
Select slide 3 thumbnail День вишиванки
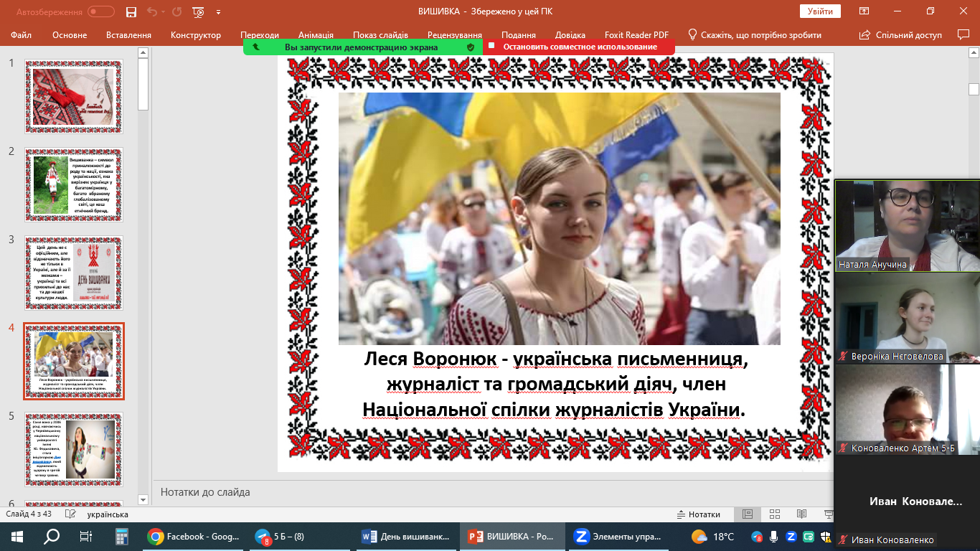point(74,273)
